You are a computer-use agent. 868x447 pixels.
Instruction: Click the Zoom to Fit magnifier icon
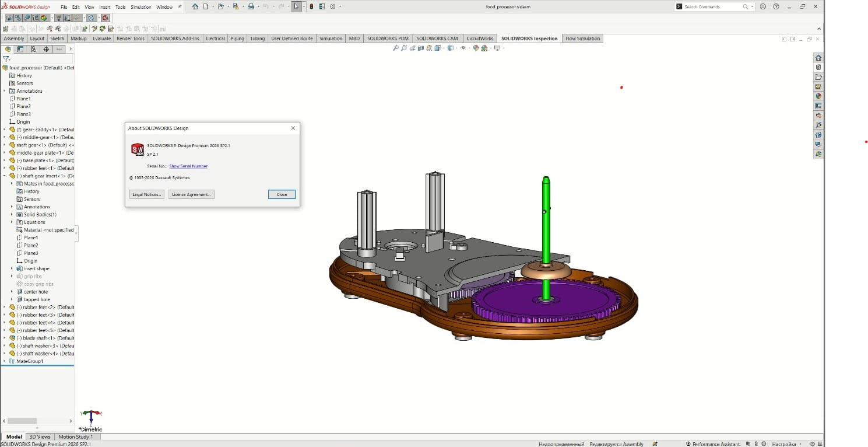coord(396,48)
